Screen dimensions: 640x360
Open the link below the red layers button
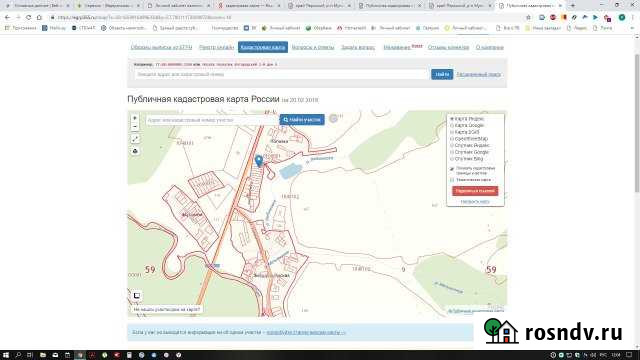[x=475, y=202]
